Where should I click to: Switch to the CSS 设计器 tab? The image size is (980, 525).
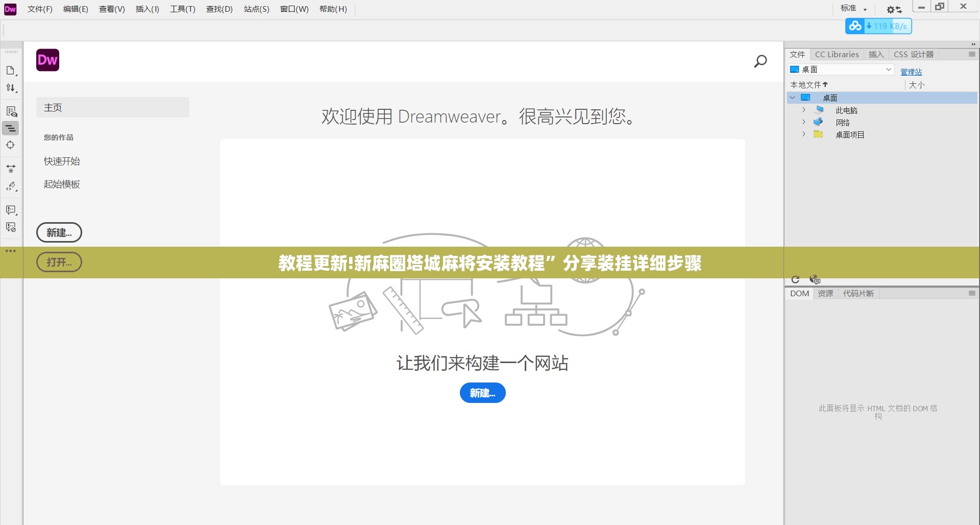point(914,54)
